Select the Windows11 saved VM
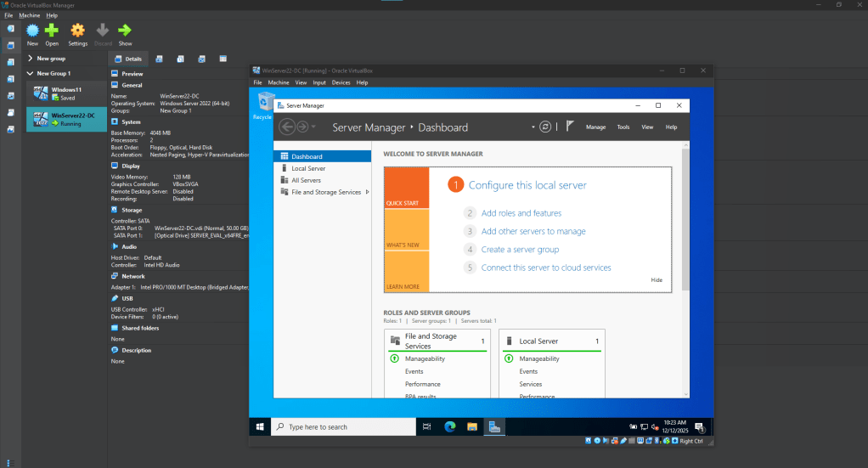Screen dimensions: 868x468 tap(66, 93)
